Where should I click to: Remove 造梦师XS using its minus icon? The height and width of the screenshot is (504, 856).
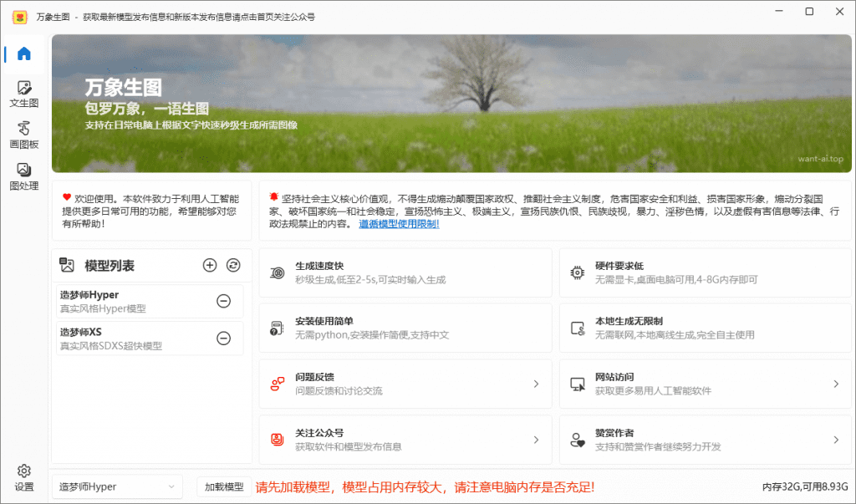[223, 339]
